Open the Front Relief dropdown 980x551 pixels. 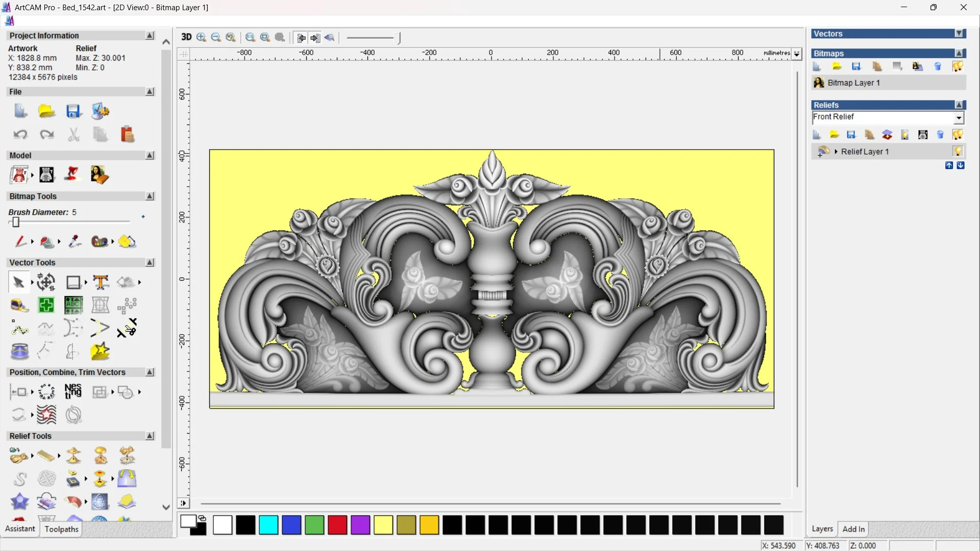(959, 118)
